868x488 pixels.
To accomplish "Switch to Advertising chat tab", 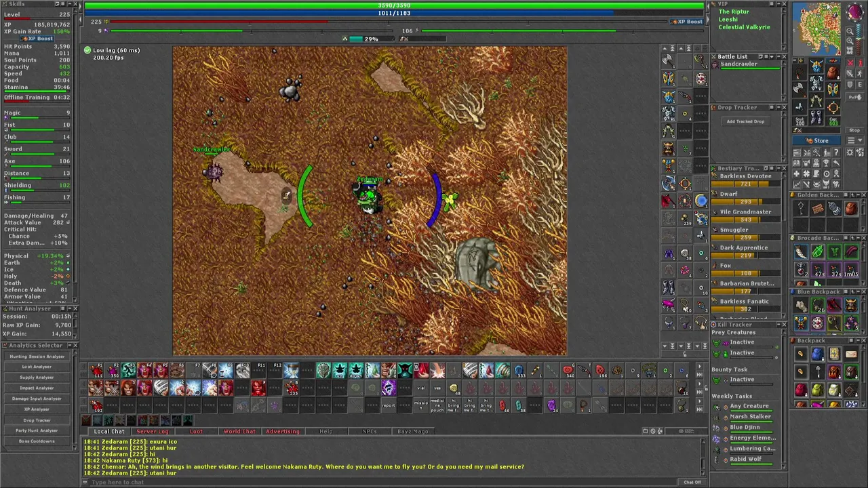I will click(283, 432).
